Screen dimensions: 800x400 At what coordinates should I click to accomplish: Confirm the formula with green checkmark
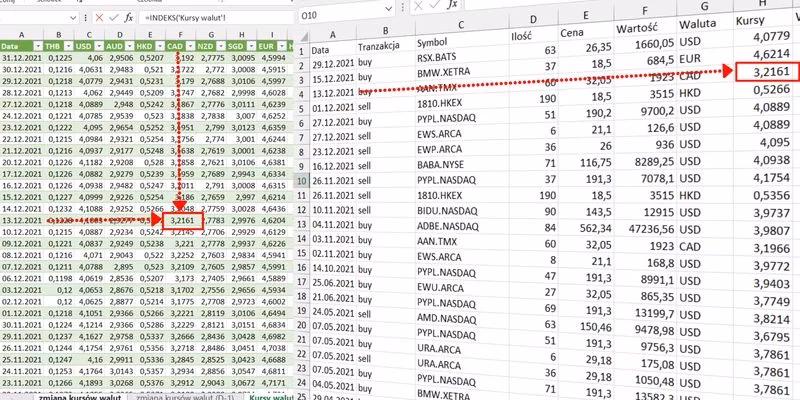point(114,17)
